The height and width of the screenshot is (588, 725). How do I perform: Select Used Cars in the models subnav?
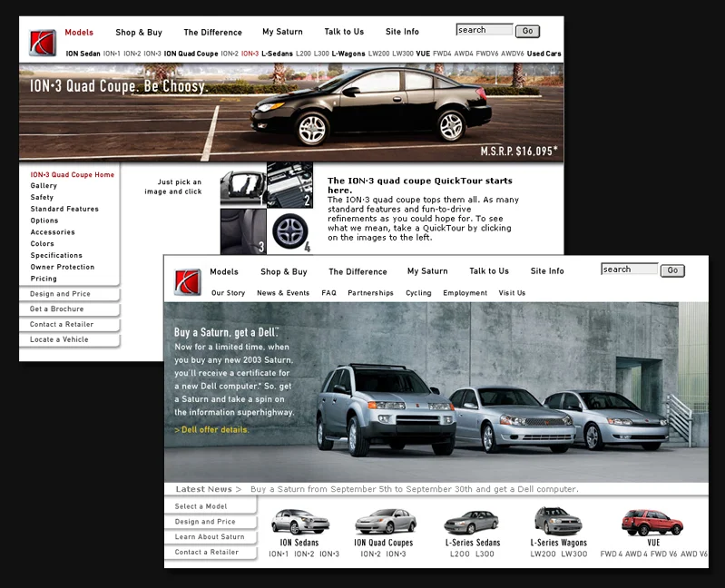point(544,54)
